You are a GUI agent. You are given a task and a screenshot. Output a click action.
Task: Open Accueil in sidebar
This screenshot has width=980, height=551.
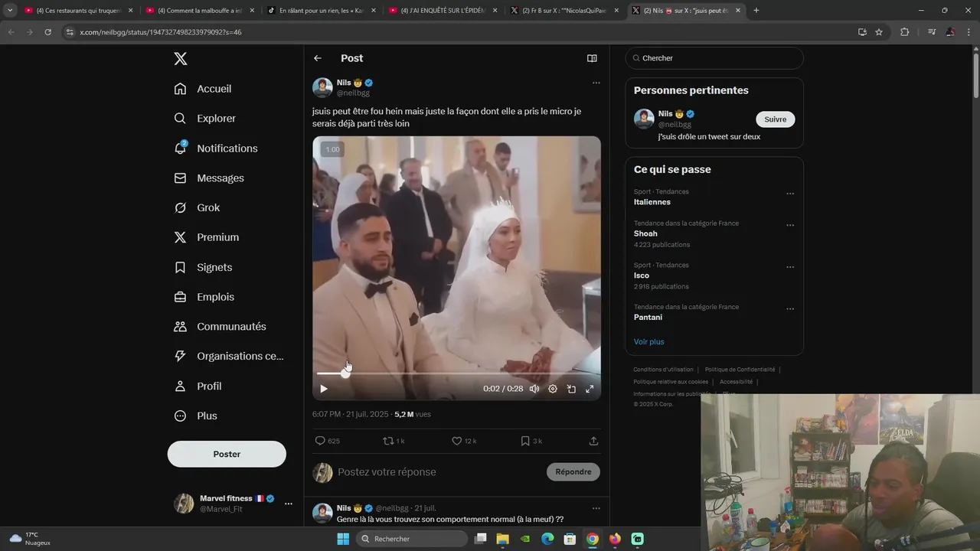[x=203, y=89]
